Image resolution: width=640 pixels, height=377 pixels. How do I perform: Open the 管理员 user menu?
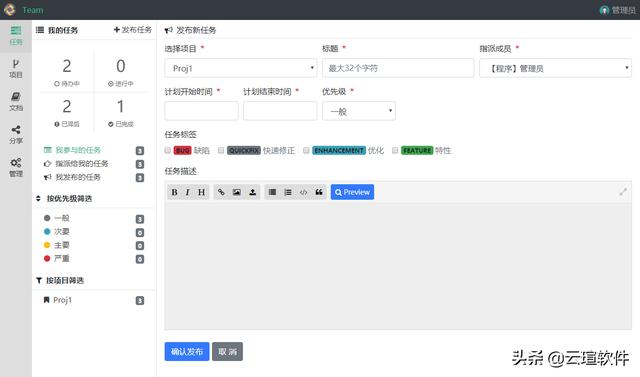click(618, 10)
